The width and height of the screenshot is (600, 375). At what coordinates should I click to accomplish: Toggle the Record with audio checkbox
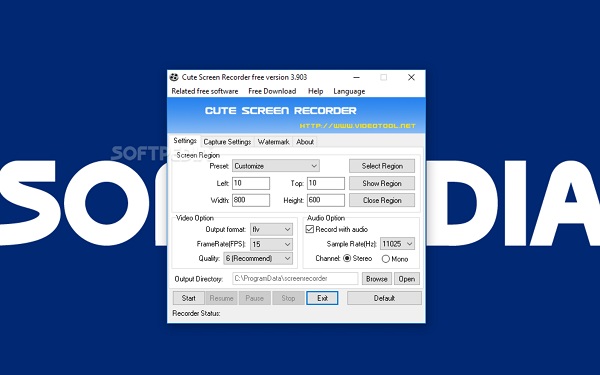[x=310, y=229]
